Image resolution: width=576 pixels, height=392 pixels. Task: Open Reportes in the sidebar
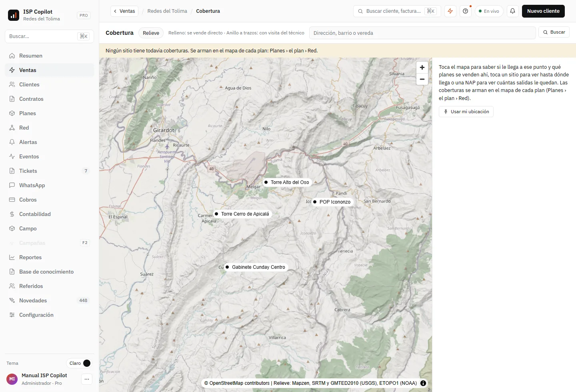50,257
